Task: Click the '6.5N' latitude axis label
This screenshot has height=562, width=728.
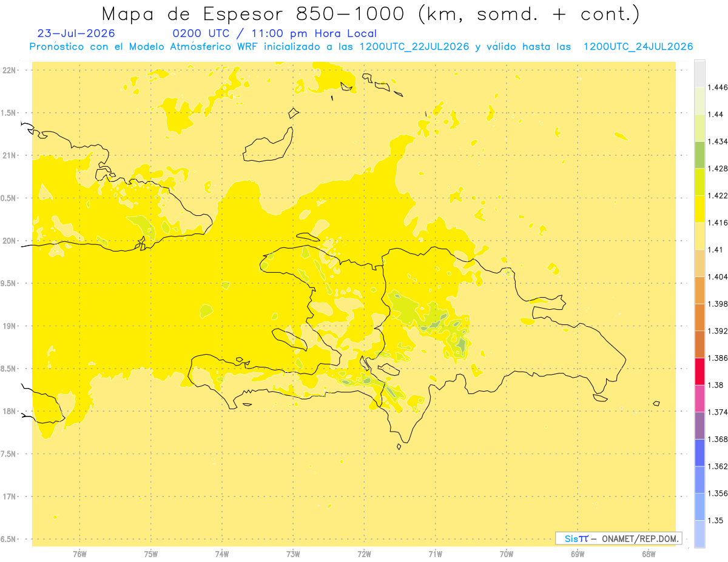Action: point(10,539)
